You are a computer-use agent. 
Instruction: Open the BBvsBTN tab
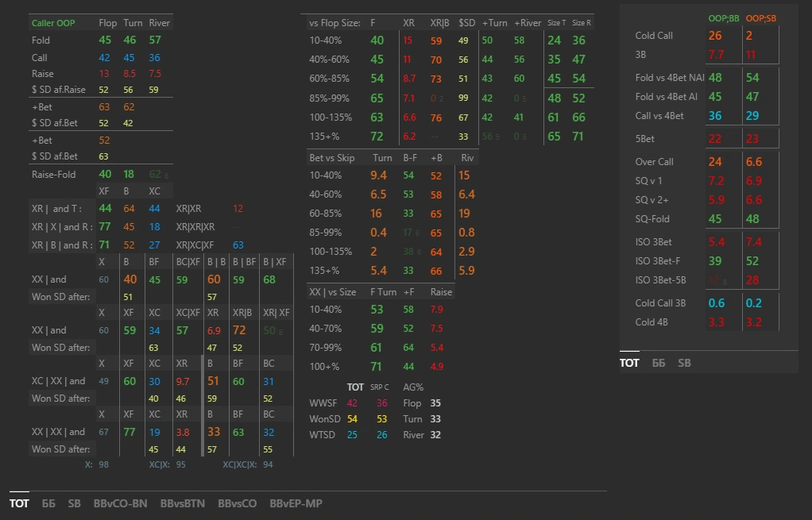(x=182, y=503)
